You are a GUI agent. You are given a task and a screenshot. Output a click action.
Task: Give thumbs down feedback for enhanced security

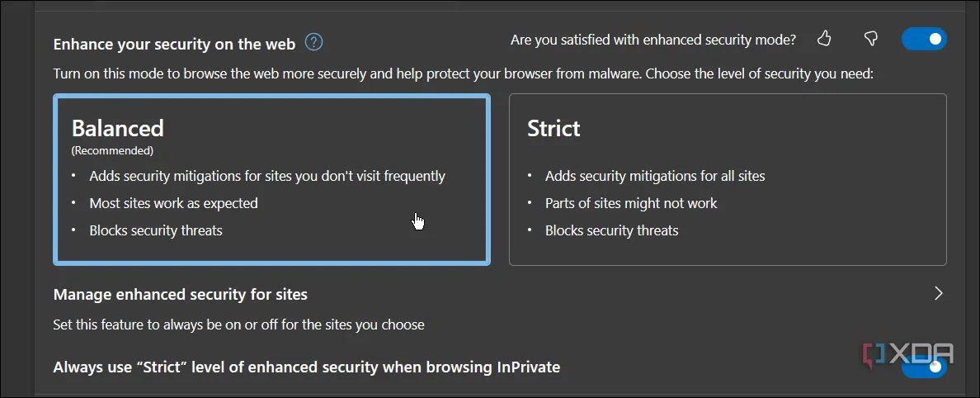point(870,39)
